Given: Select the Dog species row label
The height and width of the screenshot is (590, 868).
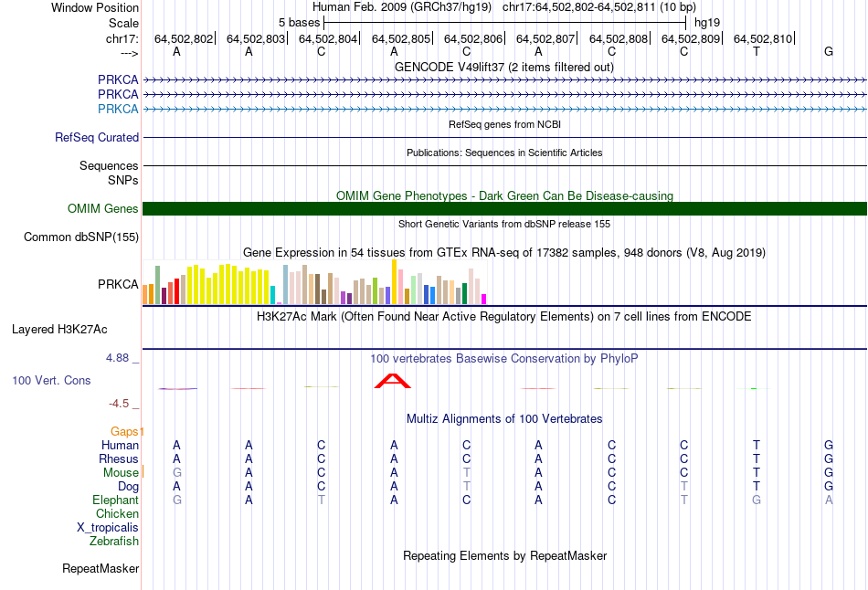Looking at the screenshot, I should pyautogui.click(x=129, y=486).
